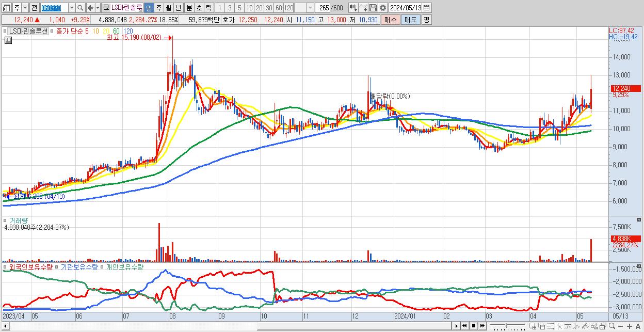644x332 pixels.
Task: Toggle the left panel layout icon
Action: tap(6, 8)
